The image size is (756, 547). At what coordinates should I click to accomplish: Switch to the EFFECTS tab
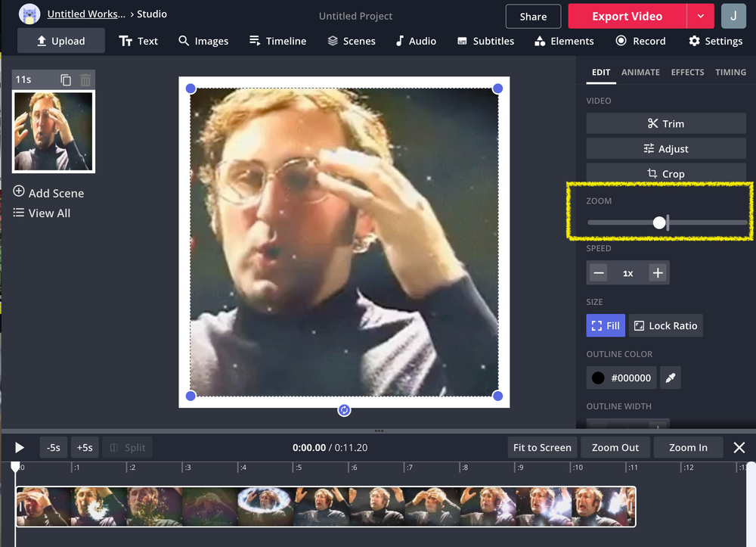pyautogui.click(x=687, y=72)
